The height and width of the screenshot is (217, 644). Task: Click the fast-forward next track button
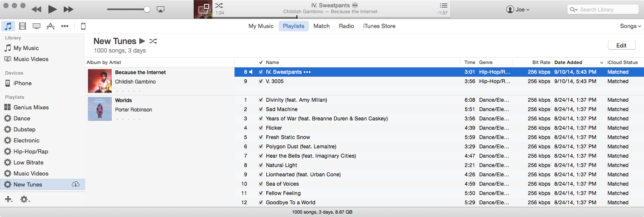[x=68, y=9]
